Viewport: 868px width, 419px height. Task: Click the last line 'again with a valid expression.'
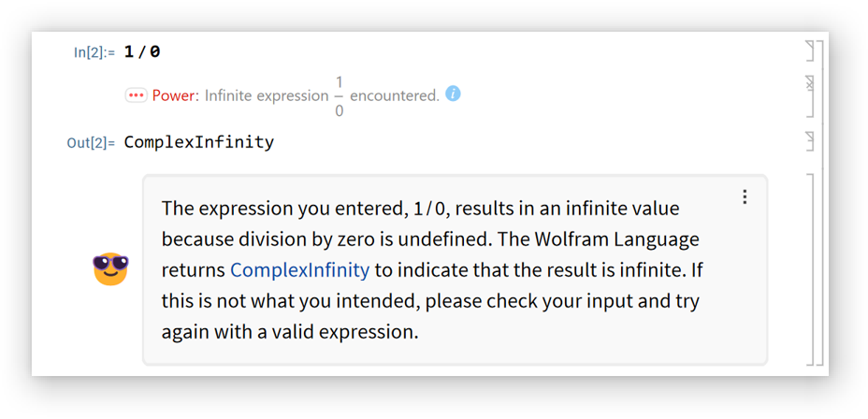click(289, 332)
